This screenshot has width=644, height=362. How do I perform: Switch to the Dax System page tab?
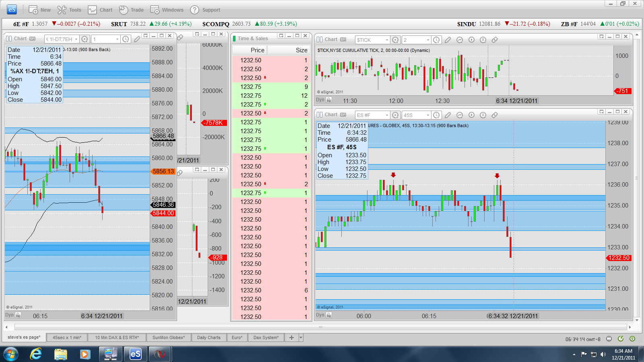point(266,338)
